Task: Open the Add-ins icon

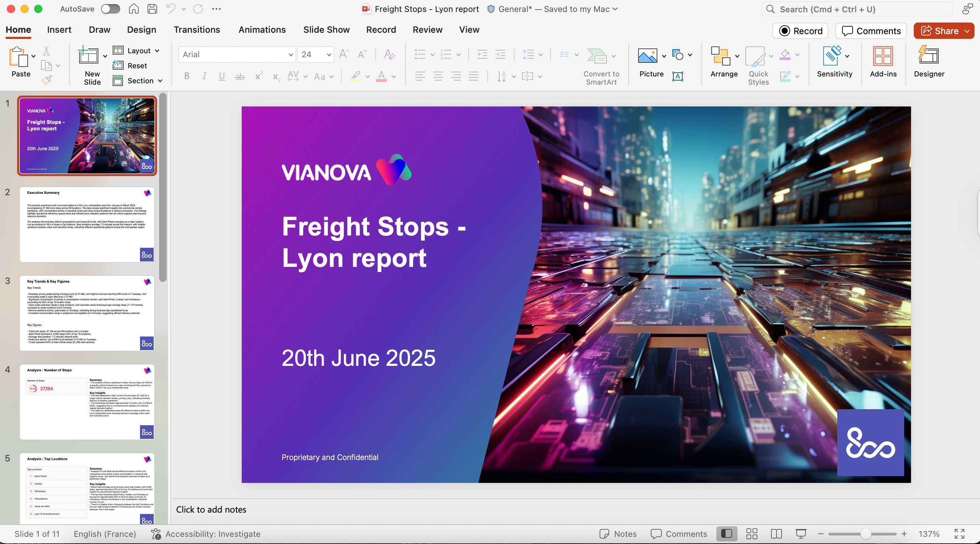Action: pos(883,56)
